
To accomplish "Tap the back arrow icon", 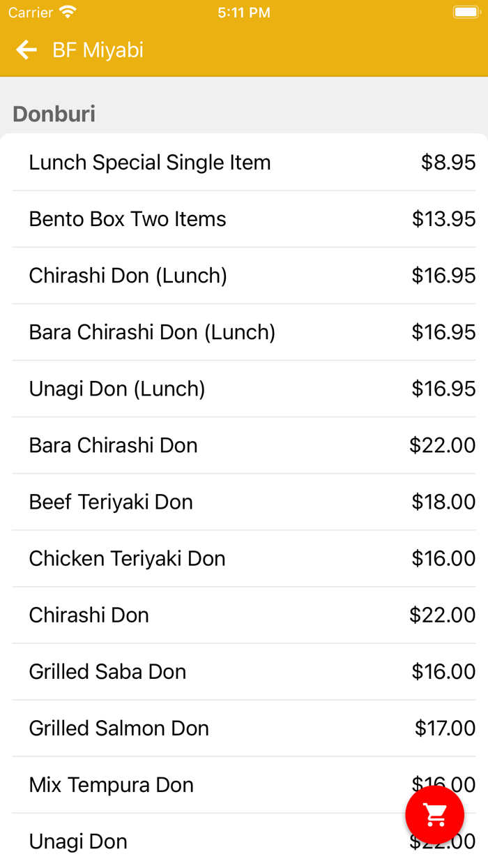I will pyautogui.click(x=26, y=50).
